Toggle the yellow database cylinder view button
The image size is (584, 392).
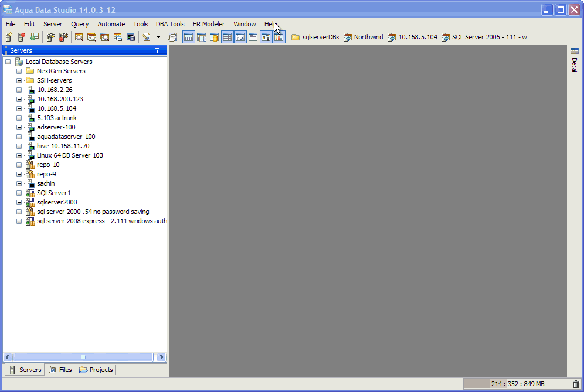coord(215,37)
